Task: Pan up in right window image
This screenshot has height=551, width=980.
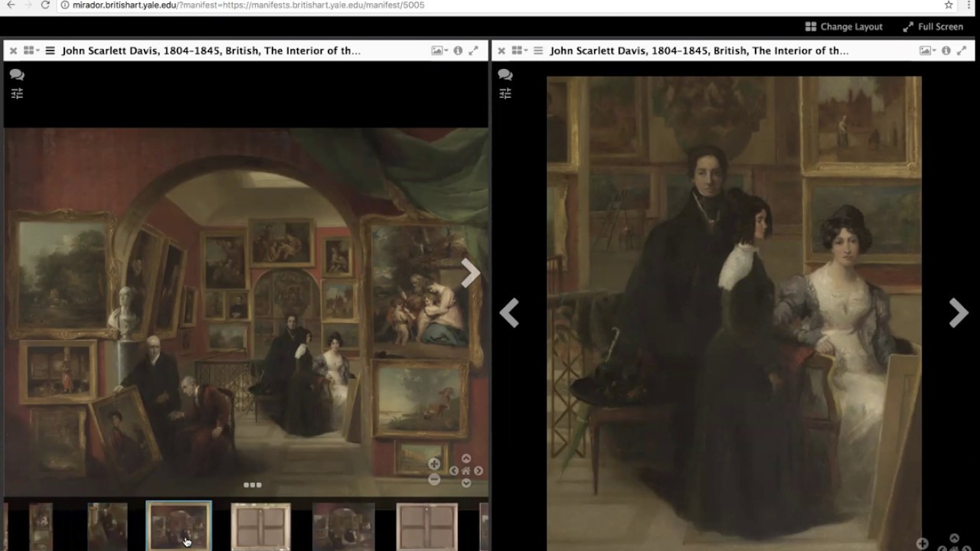Action: [x=954, y=539]
